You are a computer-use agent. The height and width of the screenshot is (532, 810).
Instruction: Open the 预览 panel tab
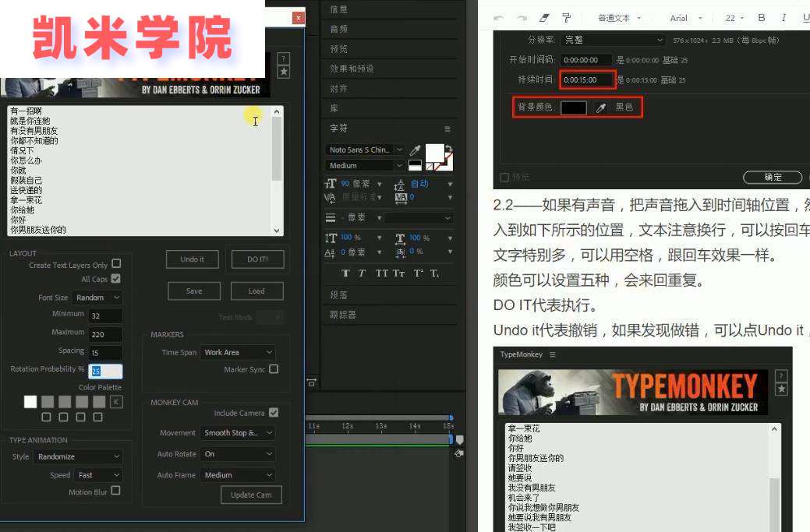[339, 49]
